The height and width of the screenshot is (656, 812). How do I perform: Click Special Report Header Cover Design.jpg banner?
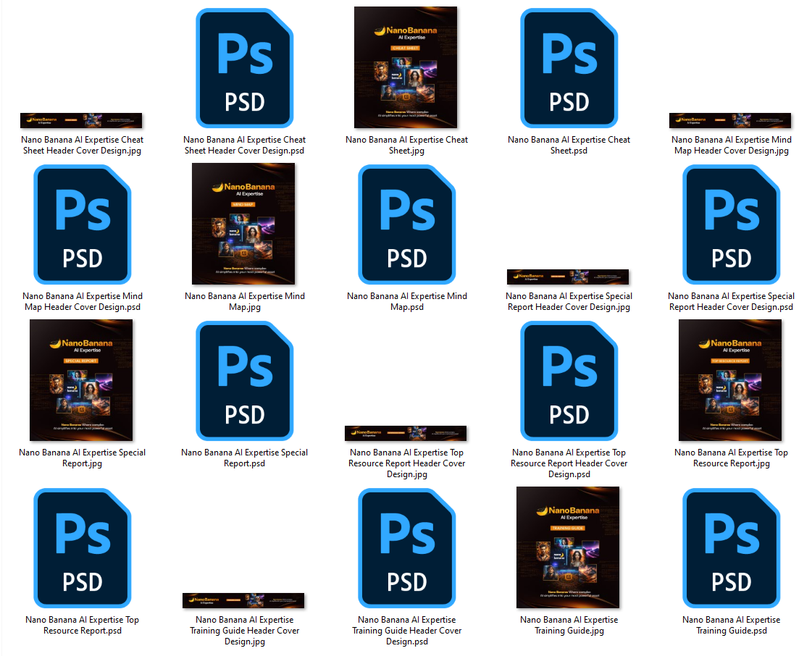[568, 277]
